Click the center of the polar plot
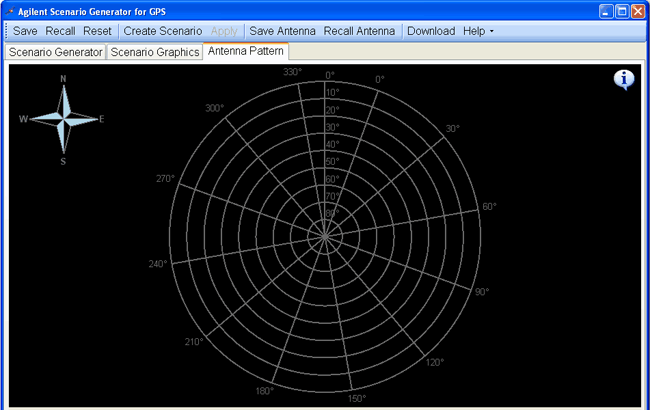The width and height of the screenshot is (650, 410). (324, 234)
